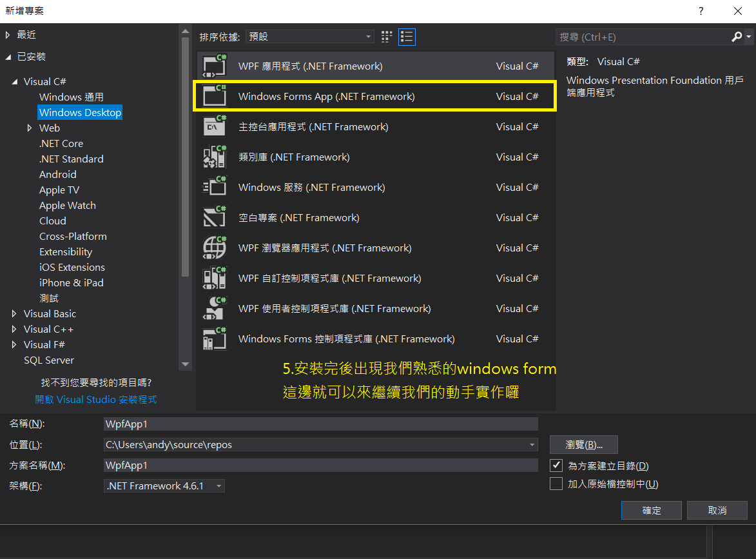The width and height of the screenshot is (756, 559).
Task: Toggle 為方案建立目錄 checkbox
Action: (x=556, y=466)
